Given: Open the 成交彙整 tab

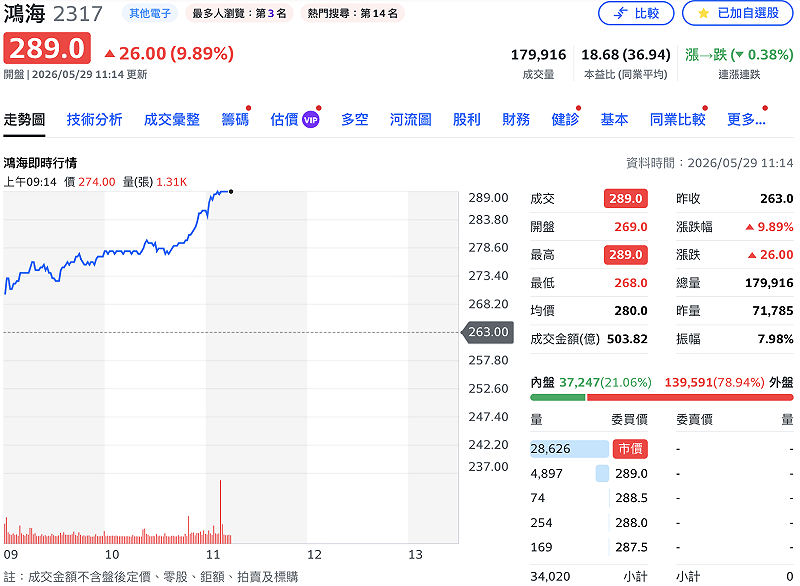Looking at the screenshot, I should pos(171,119).
